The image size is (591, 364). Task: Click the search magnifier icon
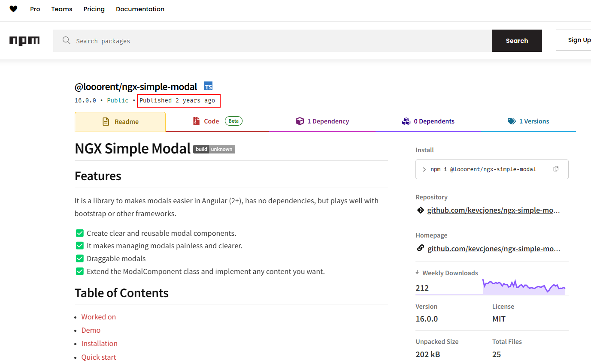[x=66, y=40]
